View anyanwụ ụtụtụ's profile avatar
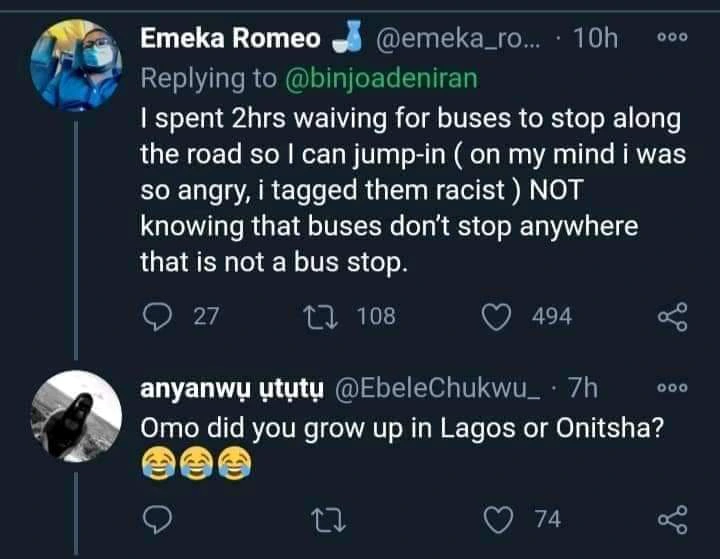This screenshot has height=559, width=720. point(76,415)
